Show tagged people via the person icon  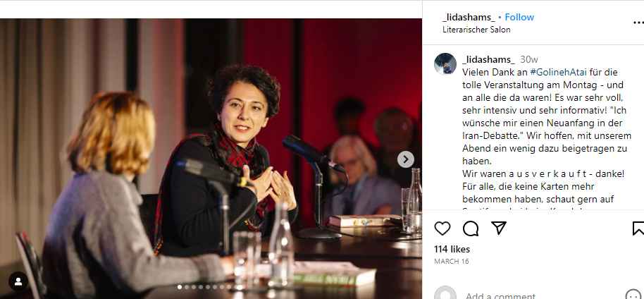click(x=18, y=281)
